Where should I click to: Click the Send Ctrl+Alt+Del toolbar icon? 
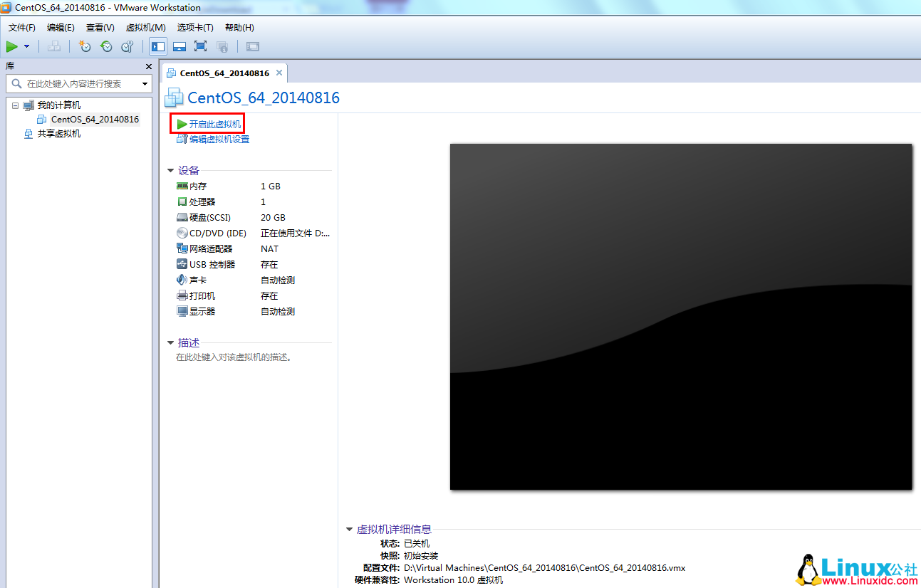coord(54,46)
